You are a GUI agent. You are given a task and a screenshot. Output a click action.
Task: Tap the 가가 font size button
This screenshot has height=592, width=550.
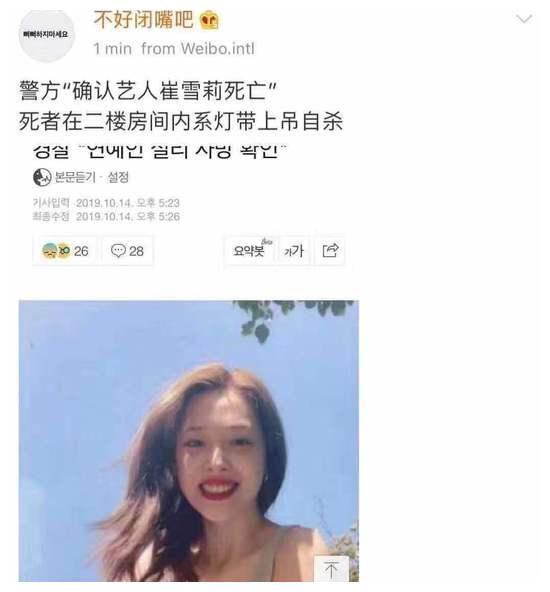(294, 251)
